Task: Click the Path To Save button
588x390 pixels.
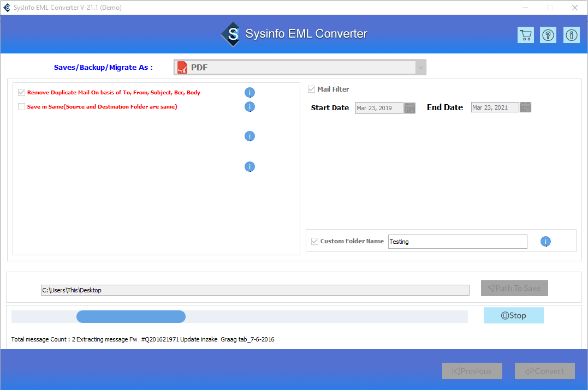Action: (x=514, y=288)
